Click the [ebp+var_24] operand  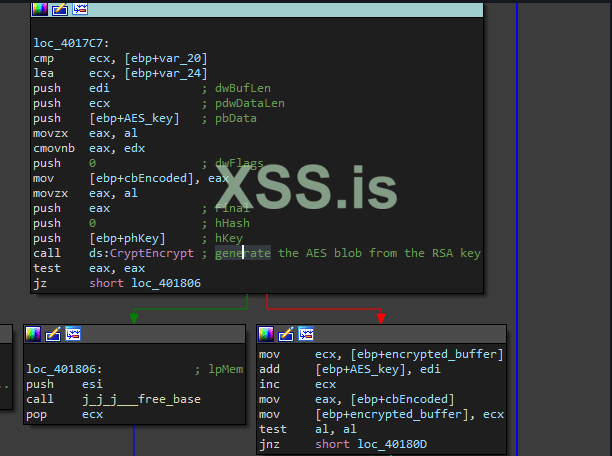click(x=166, y=73)
